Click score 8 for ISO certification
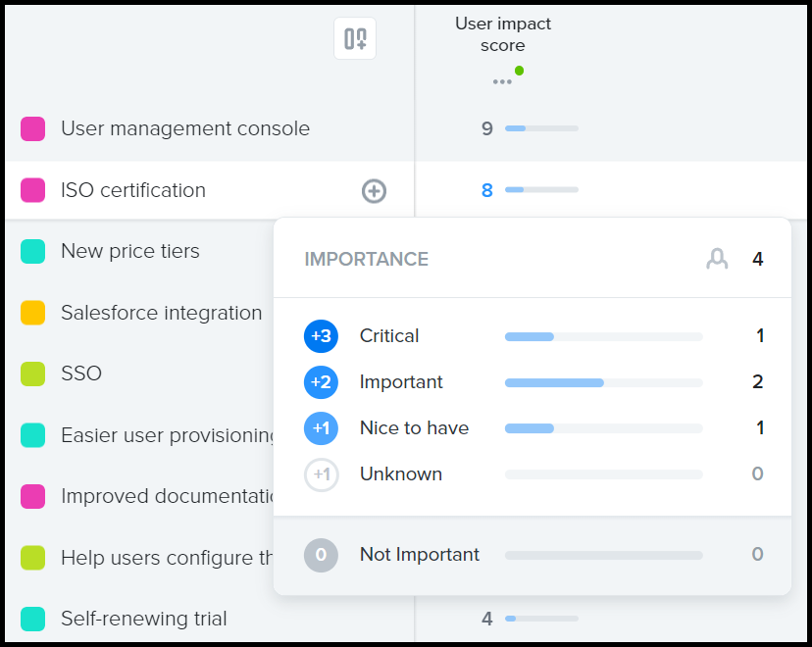 tap(486, 190)
